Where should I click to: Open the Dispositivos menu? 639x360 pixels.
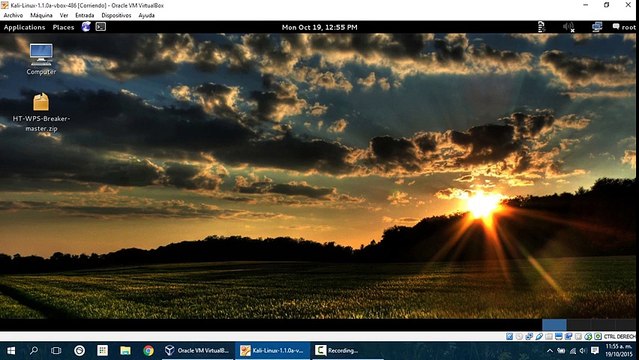[116, 15]
